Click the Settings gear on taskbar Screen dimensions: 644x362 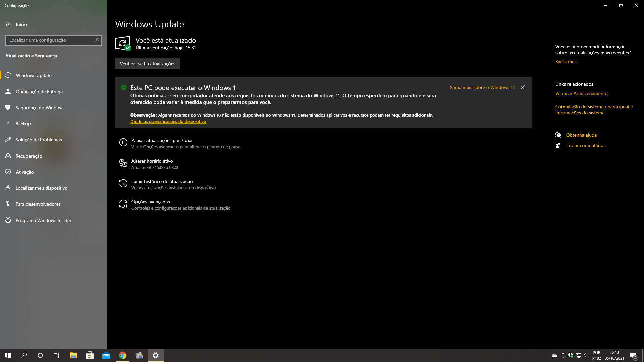click(x=156, y=355)
